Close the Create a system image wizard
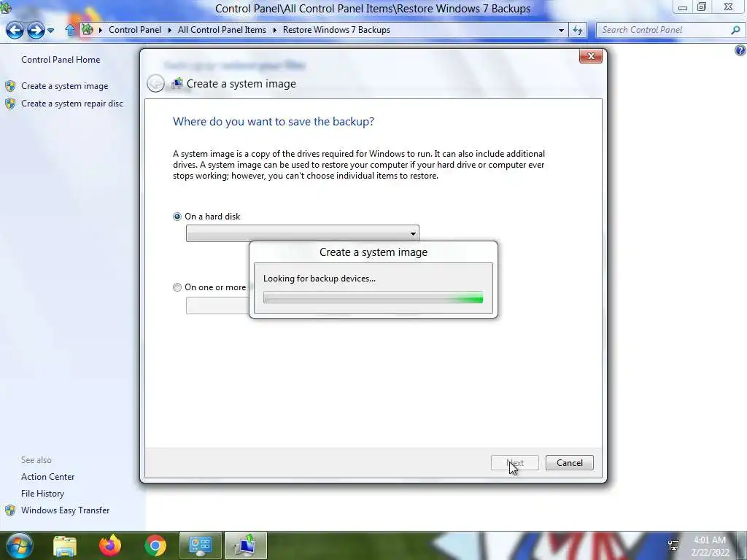The width and height of the screenshot is (747, 560). [591, 56]
